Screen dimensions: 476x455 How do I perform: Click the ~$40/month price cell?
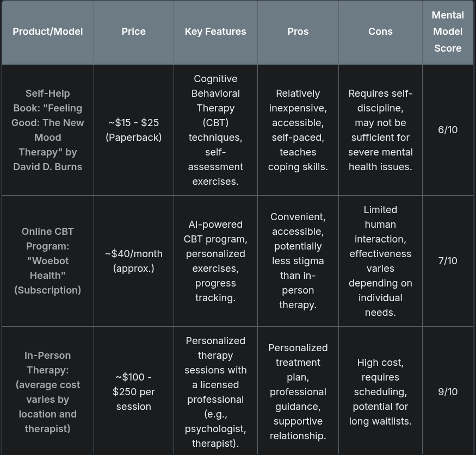pos(133,261)
